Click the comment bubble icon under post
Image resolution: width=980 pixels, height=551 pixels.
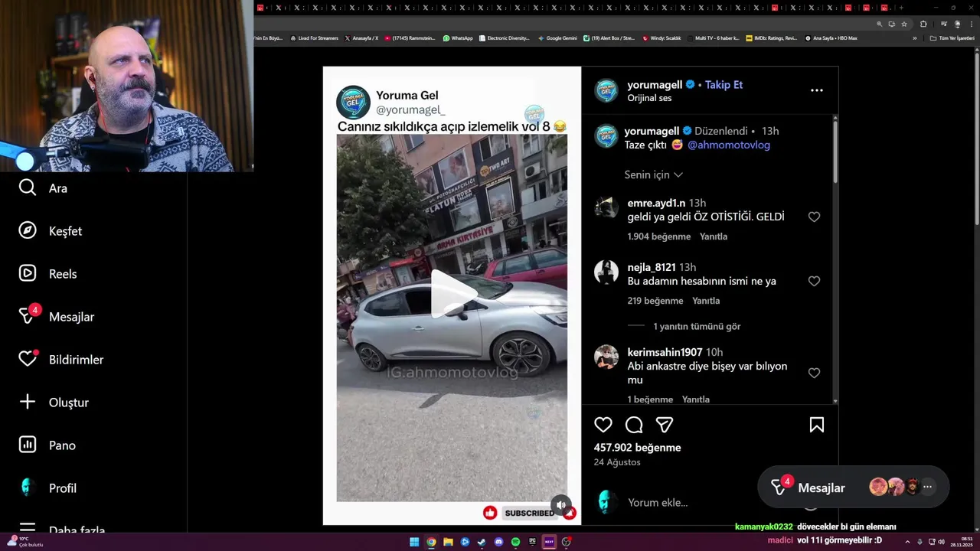634,425
